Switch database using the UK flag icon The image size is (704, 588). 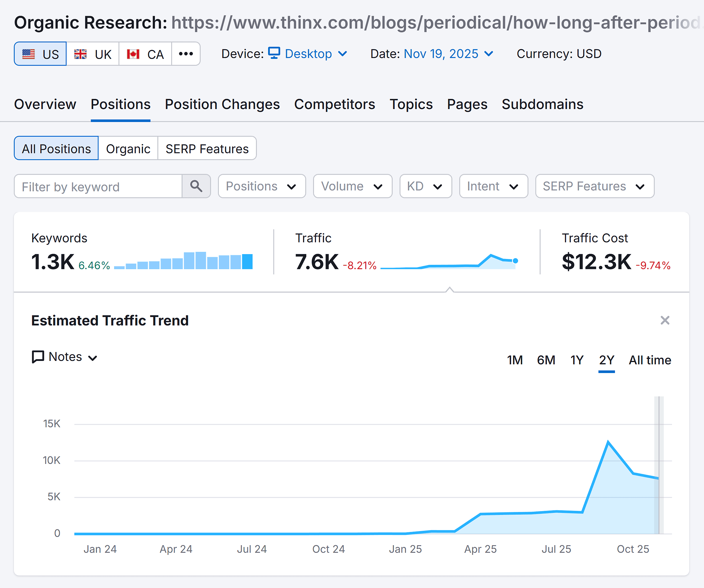pos(81,54)
